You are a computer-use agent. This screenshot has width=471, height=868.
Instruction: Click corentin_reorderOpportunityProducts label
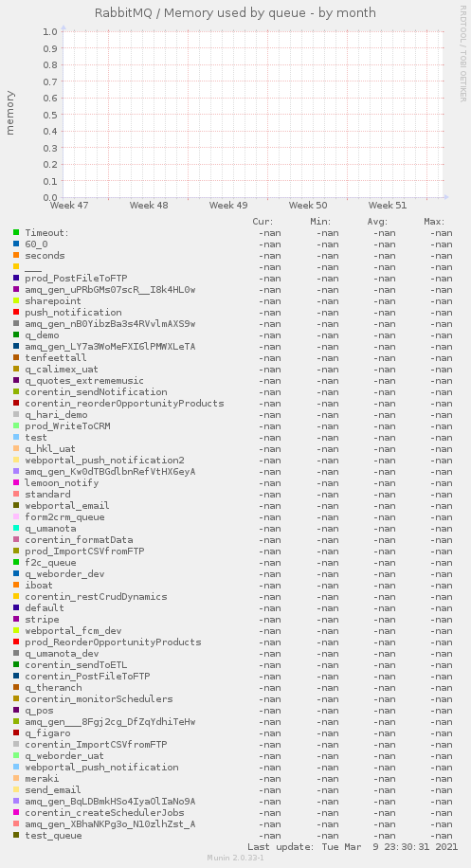pos(124,404)
